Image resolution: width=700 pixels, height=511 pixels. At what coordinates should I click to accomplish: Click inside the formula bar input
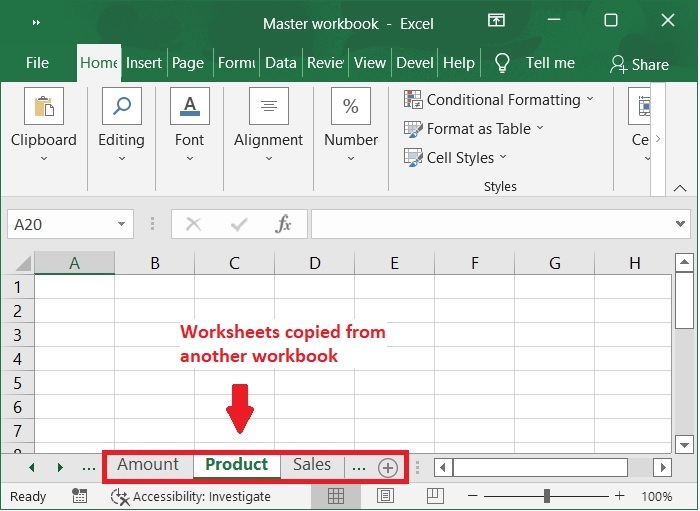click(491, 224)
